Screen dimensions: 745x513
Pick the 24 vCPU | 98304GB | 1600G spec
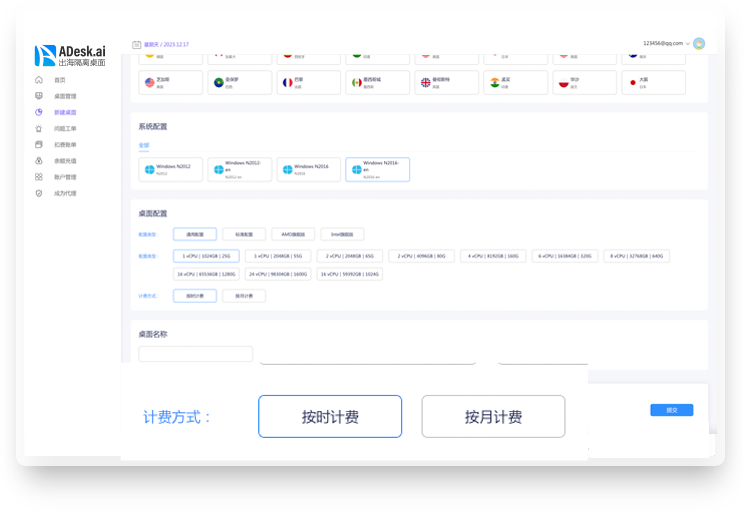(x=278, y=274)
